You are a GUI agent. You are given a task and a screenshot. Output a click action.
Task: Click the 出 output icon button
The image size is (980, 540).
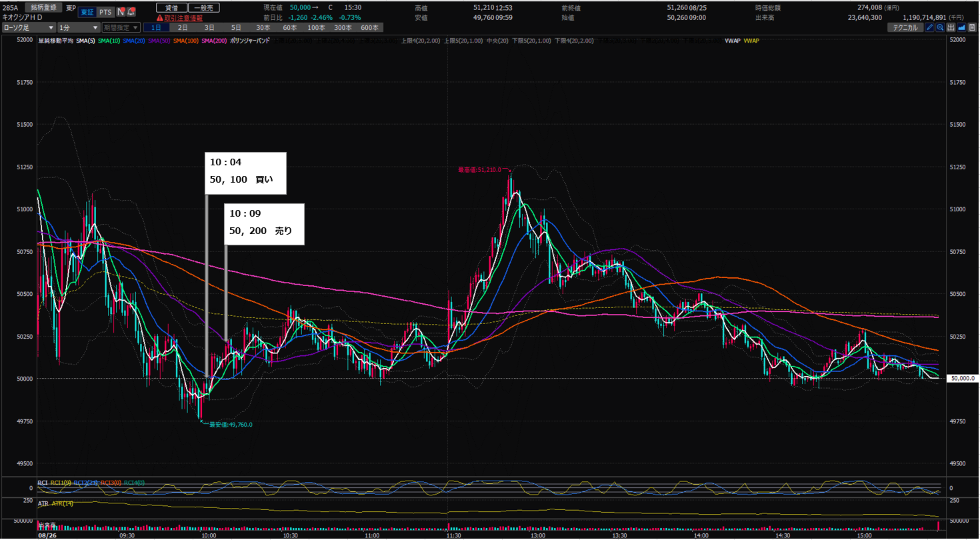tap(951, 28)
